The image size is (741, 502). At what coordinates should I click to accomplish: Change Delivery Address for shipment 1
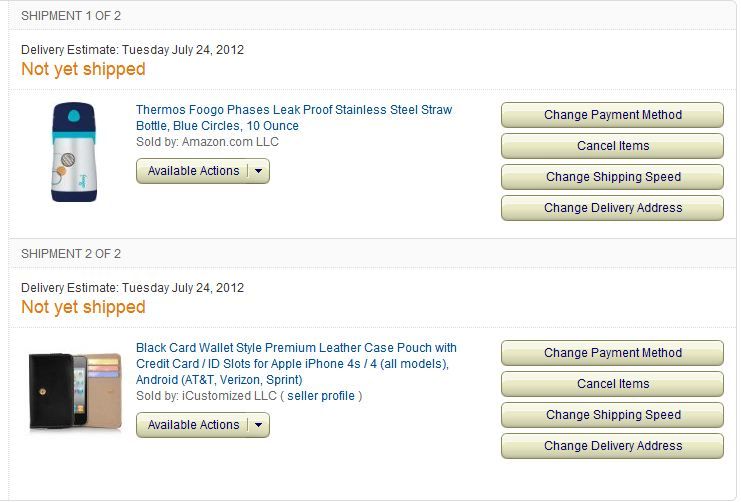tap(612, 208)
